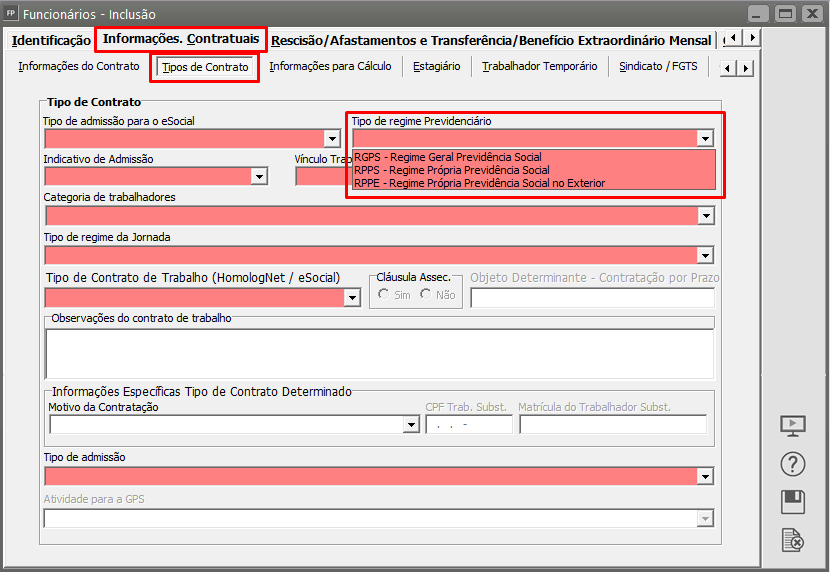Open help with the question mark icon
The image size is (830, 572).
pos(792,464)
